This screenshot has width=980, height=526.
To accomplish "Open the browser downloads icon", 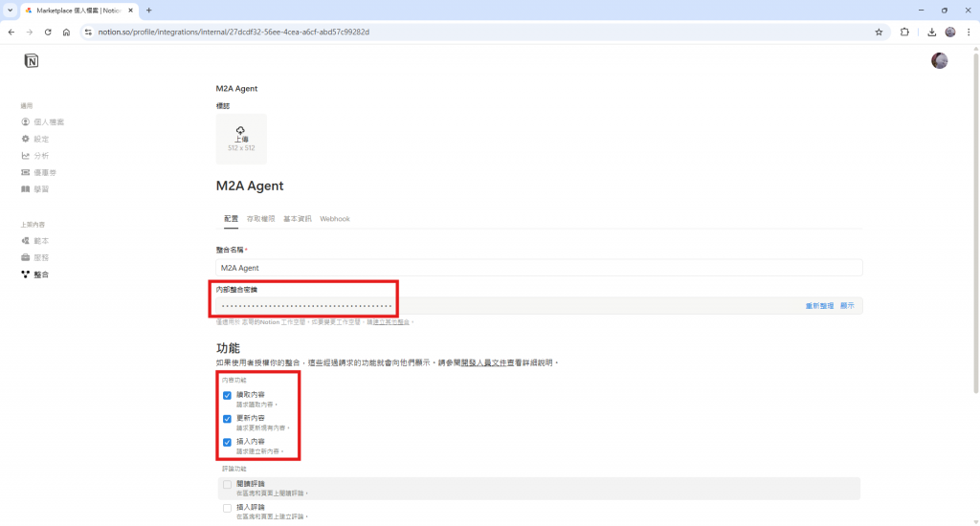I will [931, 32].
